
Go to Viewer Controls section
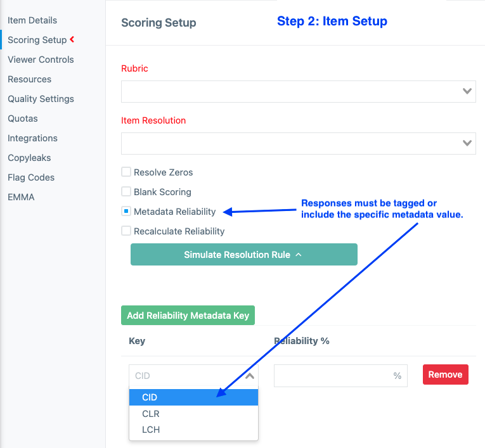click(x=41, y=60)
